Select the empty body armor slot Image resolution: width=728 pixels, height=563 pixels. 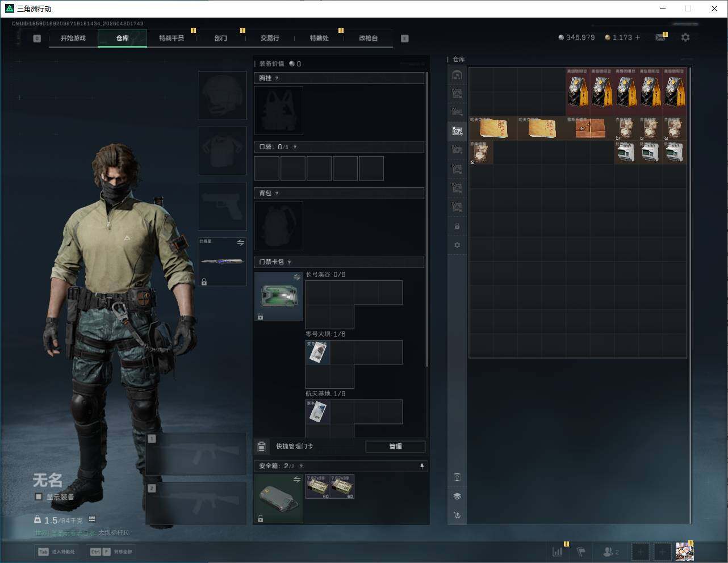tap(222, 150)
